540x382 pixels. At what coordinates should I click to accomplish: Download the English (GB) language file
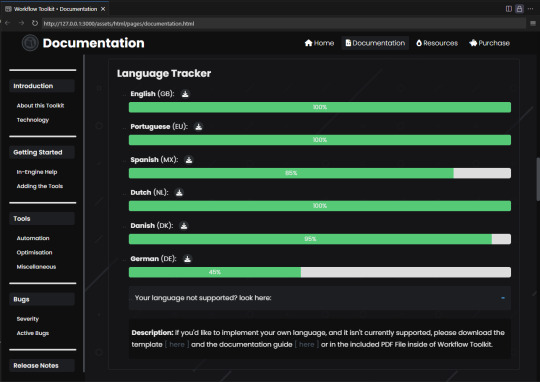pos(185,94)
